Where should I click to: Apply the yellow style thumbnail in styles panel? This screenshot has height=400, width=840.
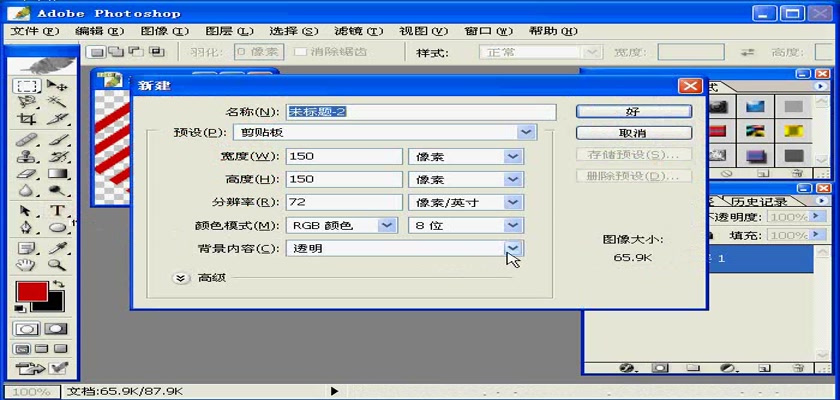[793, 131]
